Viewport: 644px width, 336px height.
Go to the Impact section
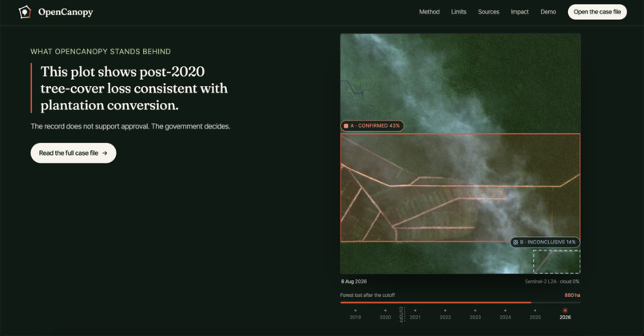519,12
